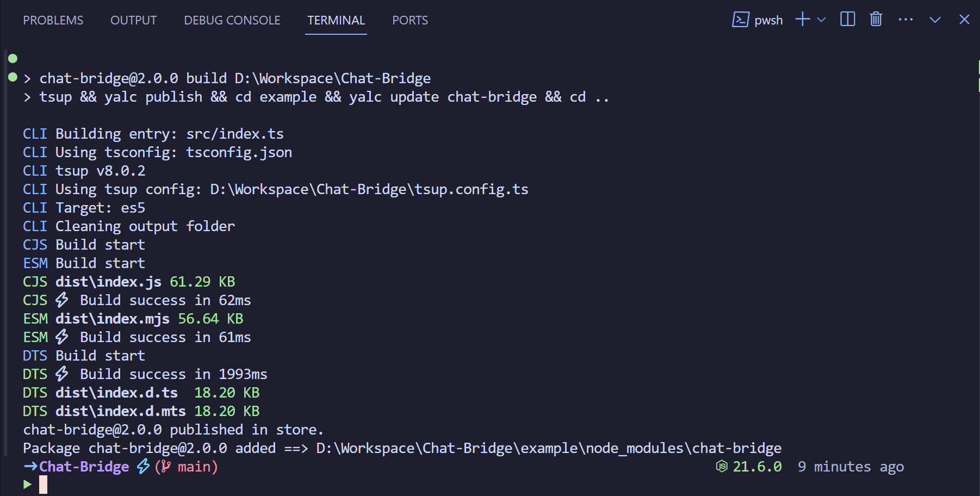Click the command decoration dot beside chat-bridge build
980x496 pixels.
coord(13,77)
